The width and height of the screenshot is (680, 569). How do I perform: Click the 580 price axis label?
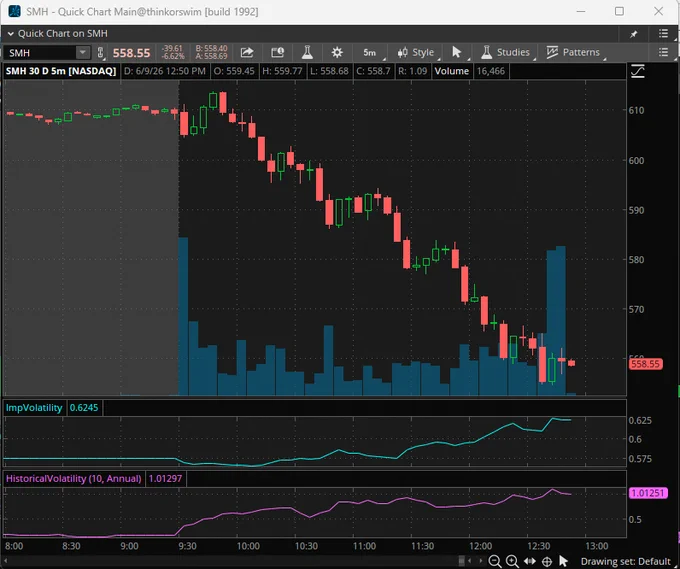(x=636, y=260)
